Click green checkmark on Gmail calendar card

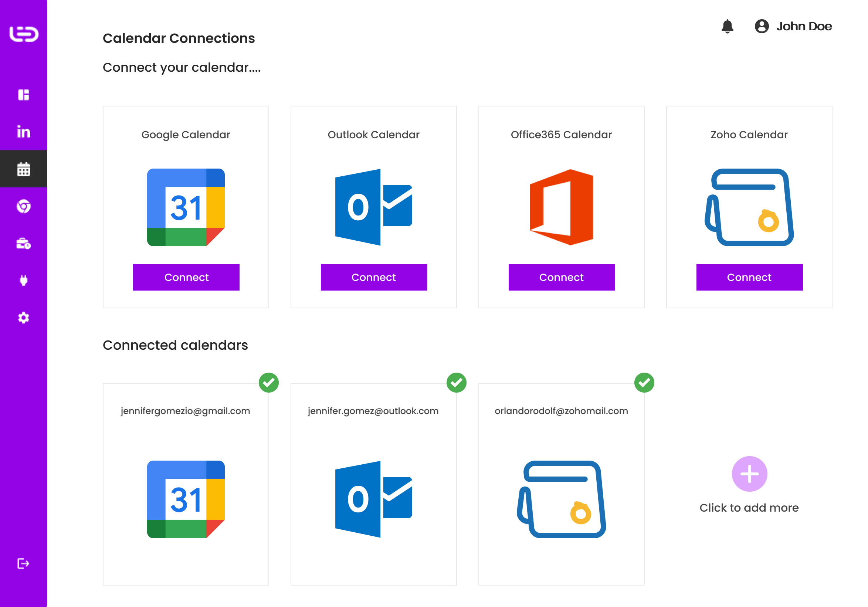click(269, 383)
